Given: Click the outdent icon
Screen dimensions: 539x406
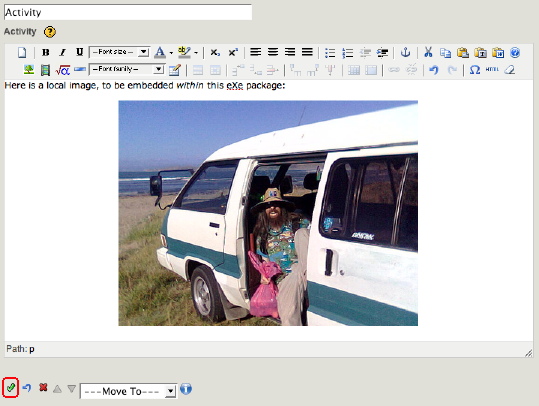Looking at the screenshot, I should pyautogui.click(x=365, y=53).
